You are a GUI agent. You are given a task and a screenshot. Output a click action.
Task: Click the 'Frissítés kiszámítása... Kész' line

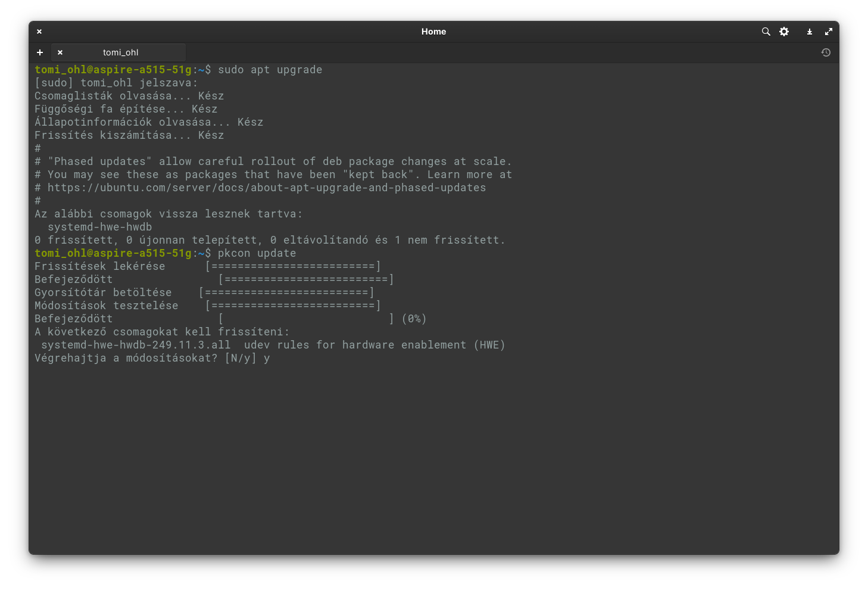(129, 135)
